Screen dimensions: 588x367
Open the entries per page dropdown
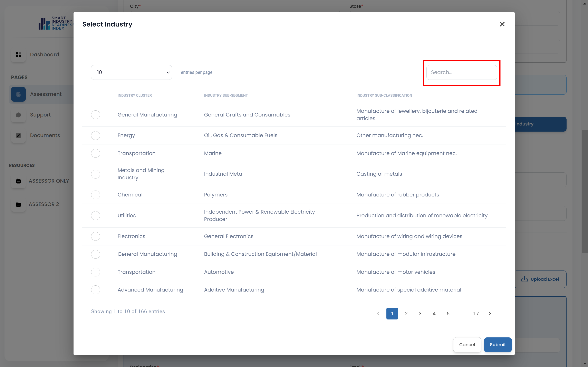coord(132,72)
